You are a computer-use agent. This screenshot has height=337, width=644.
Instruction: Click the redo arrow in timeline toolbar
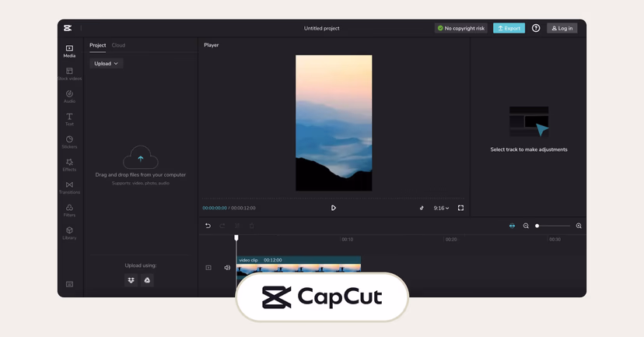222,226
